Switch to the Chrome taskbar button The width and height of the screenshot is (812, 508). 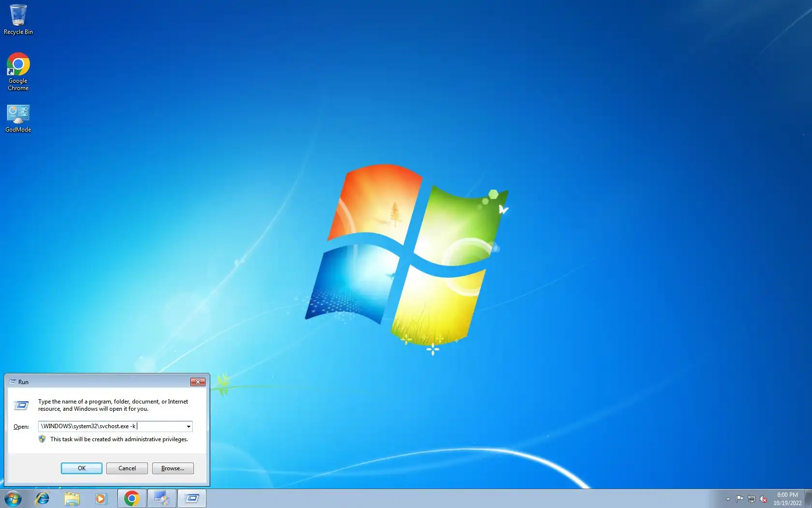tap(131, 498)
